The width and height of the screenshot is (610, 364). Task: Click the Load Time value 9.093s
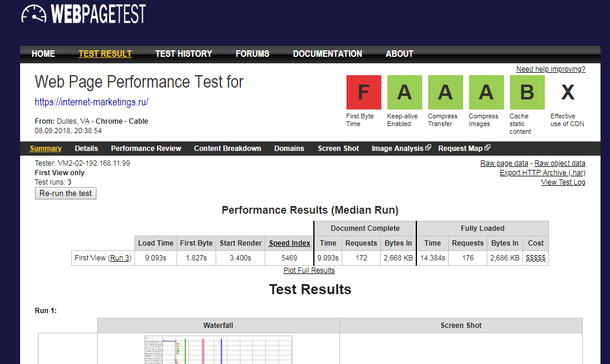[x=156, y=258]
